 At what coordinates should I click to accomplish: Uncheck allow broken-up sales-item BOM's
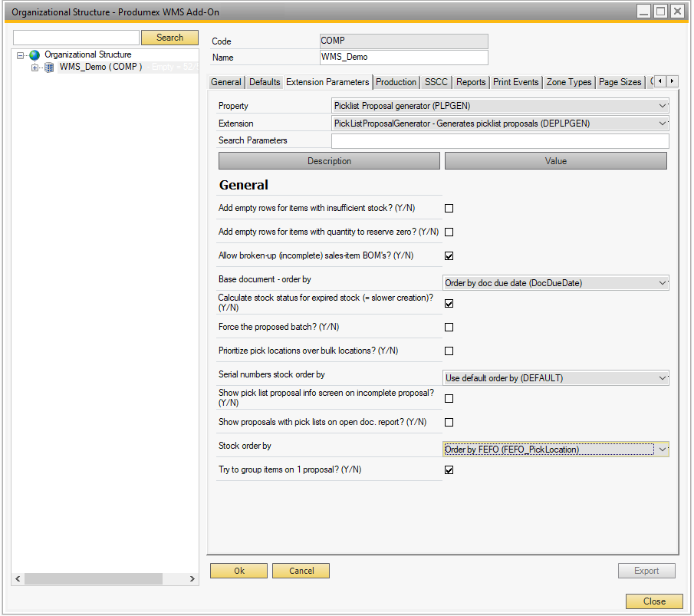[x=449, y=255]
